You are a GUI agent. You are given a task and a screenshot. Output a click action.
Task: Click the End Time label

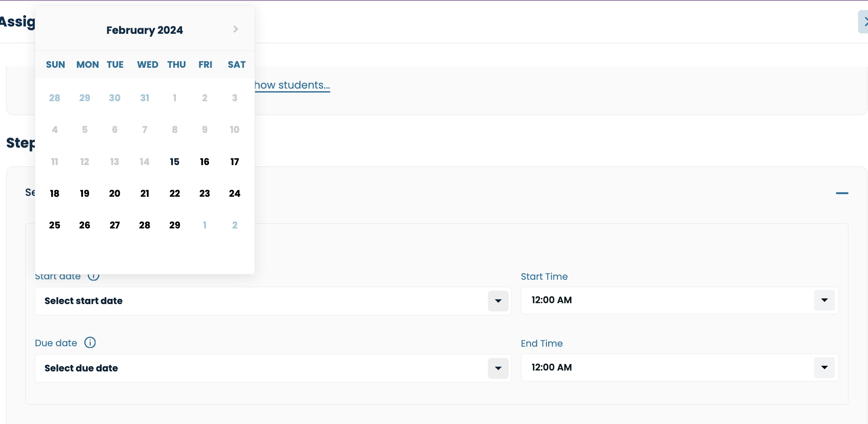[x=542, y=344]
